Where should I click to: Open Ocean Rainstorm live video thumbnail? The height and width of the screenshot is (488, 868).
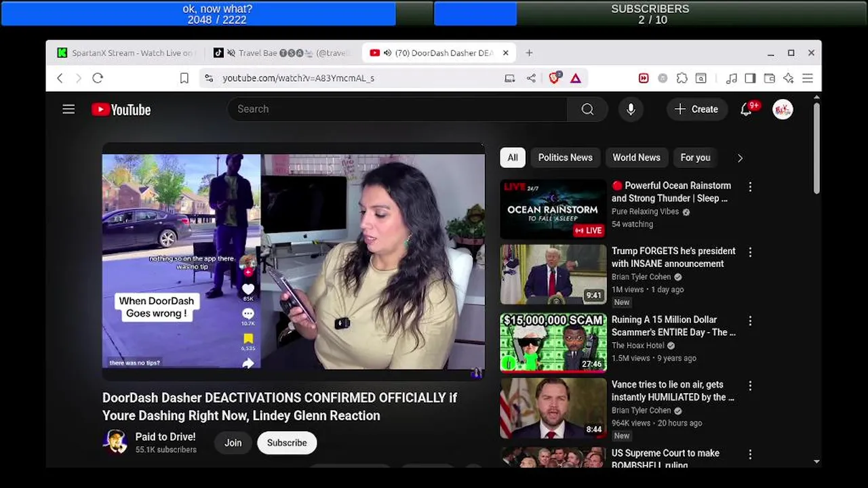pyautogui.click(x=553, y=209)
